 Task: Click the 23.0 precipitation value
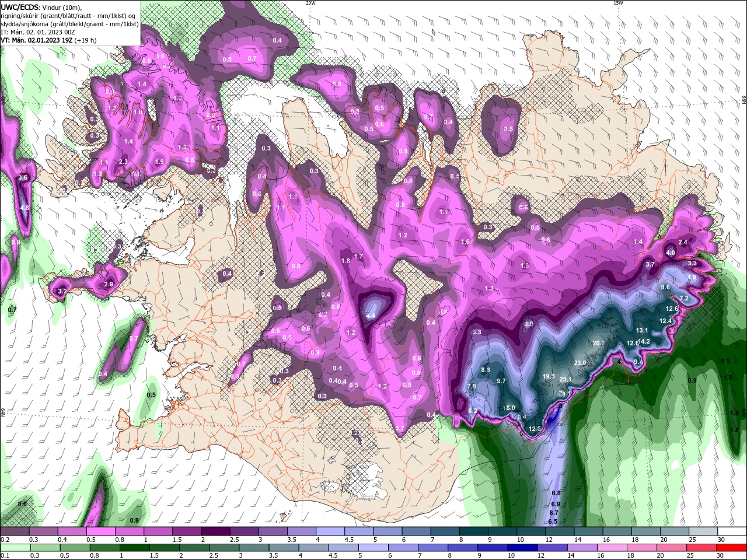[x=580, y=363]
